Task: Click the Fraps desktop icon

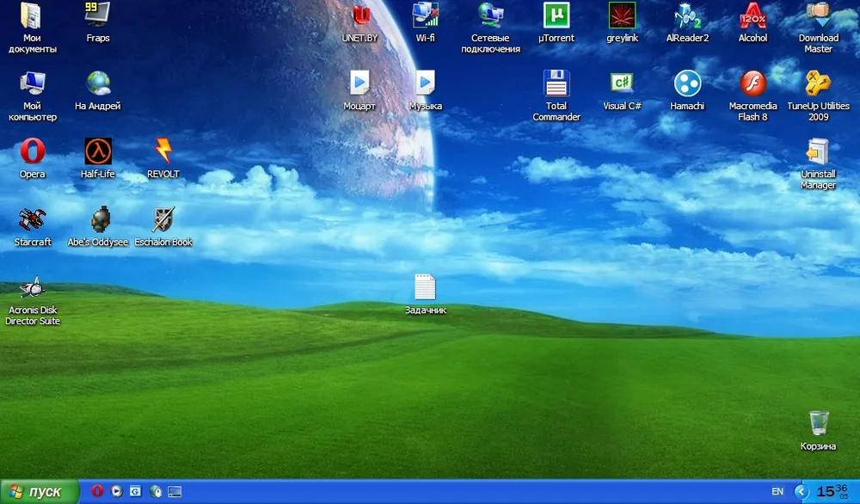Action: coord(98,16)
